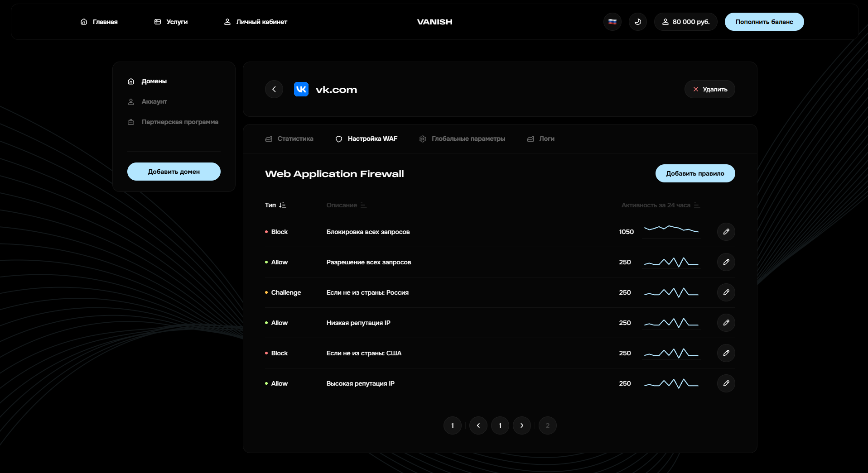Viewport: 868px width, 473px height.
Task: Click the previous page left chevron
Action: pos(478,425)
